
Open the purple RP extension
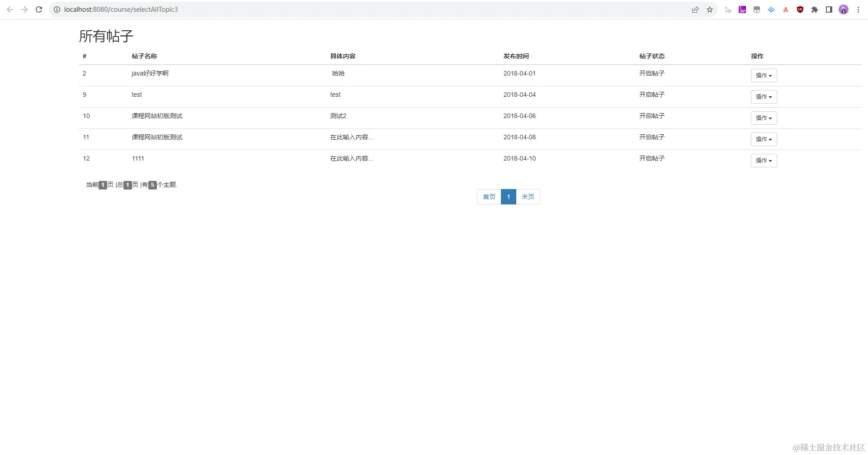click(x=742, y=9)
